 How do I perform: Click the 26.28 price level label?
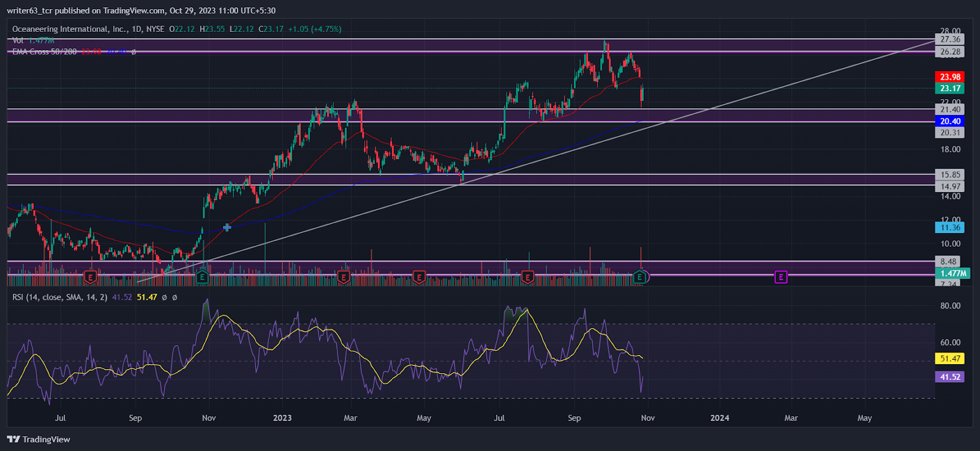(950, 52)
